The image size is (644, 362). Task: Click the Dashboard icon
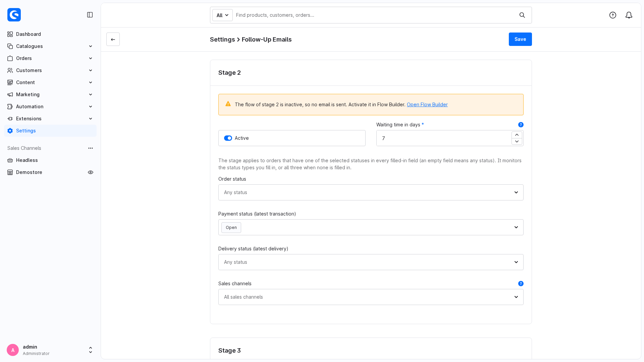[x=10, y=34]
